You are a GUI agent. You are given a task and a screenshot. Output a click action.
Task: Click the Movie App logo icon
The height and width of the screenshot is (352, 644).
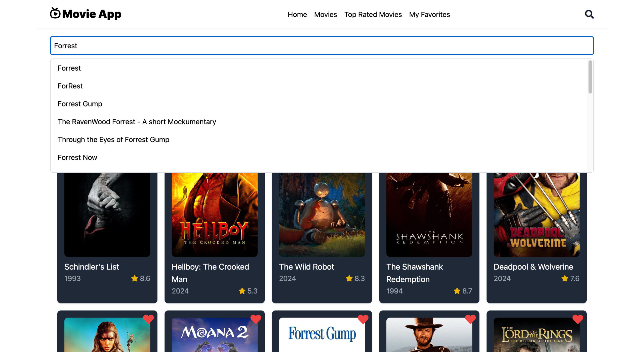pyautogui.click(x=55, y=13)
